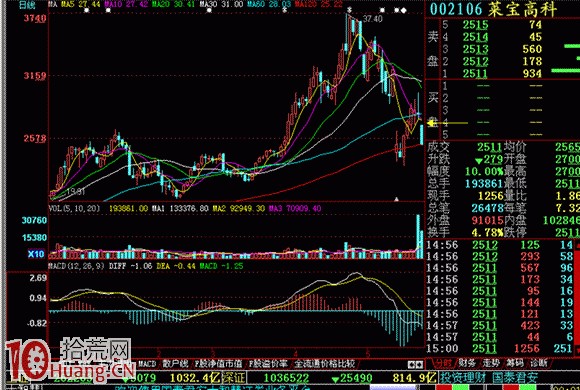Click the white diamond marker atop the chart
This screenshot has width=580, height=390.
coord(404,10)
